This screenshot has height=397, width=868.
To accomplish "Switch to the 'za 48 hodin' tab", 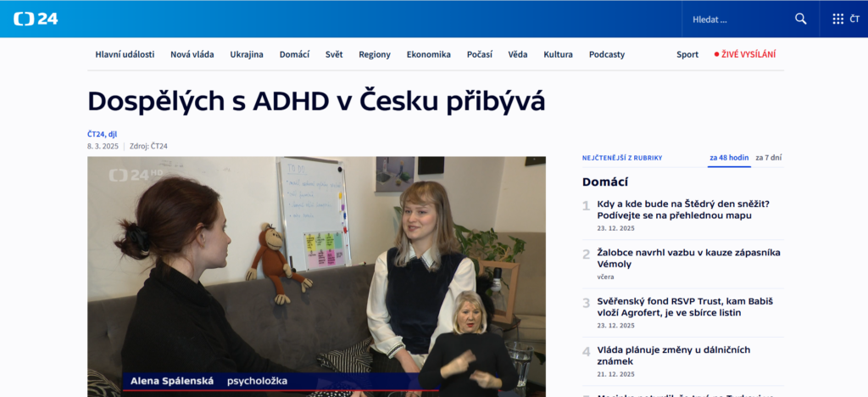I will click(729, 158).
